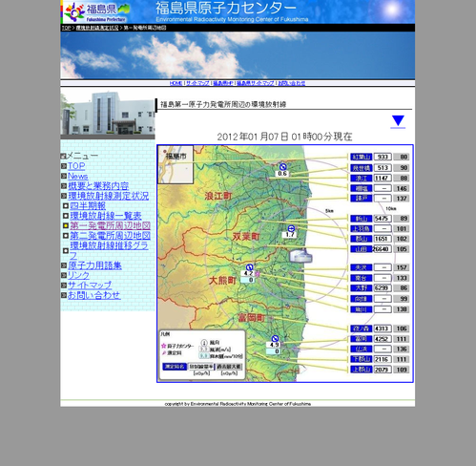Image resolution: width=476 pixels, height=466 pixels.
Task: Click the blue downward triangle arrow
Action: 398,121
